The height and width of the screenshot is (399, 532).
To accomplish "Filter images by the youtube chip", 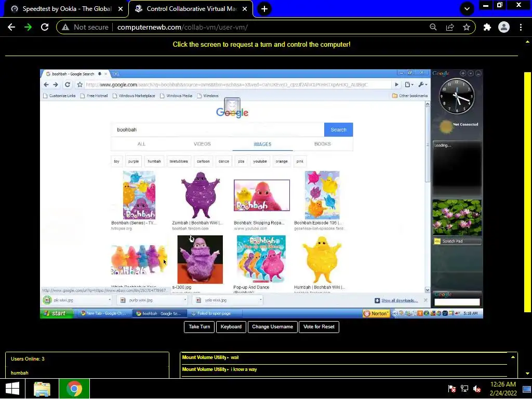I will 260,161.
